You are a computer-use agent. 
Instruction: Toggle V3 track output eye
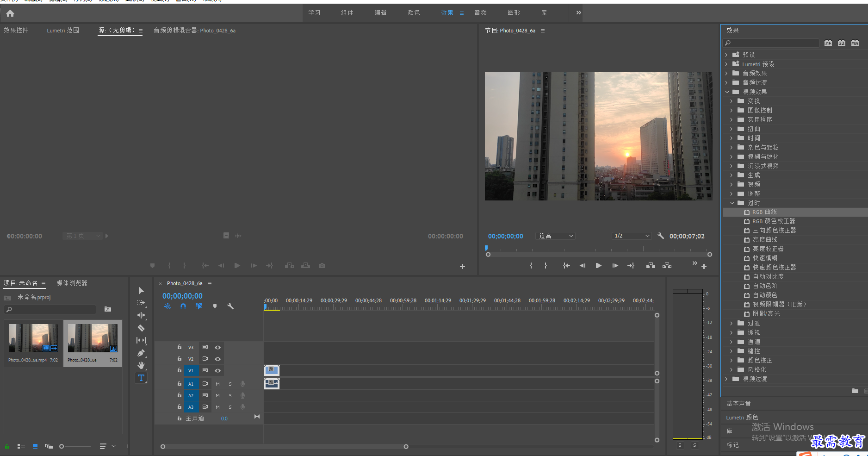point(217,347)
